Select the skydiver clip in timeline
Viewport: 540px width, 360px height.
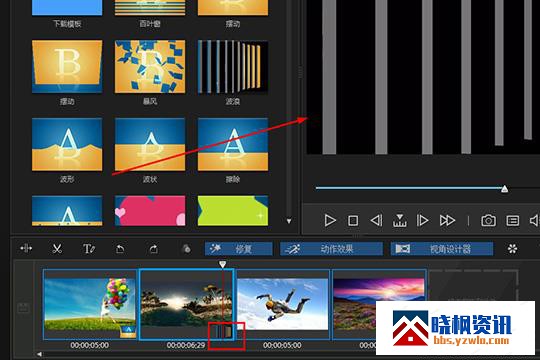coord(282,305)
